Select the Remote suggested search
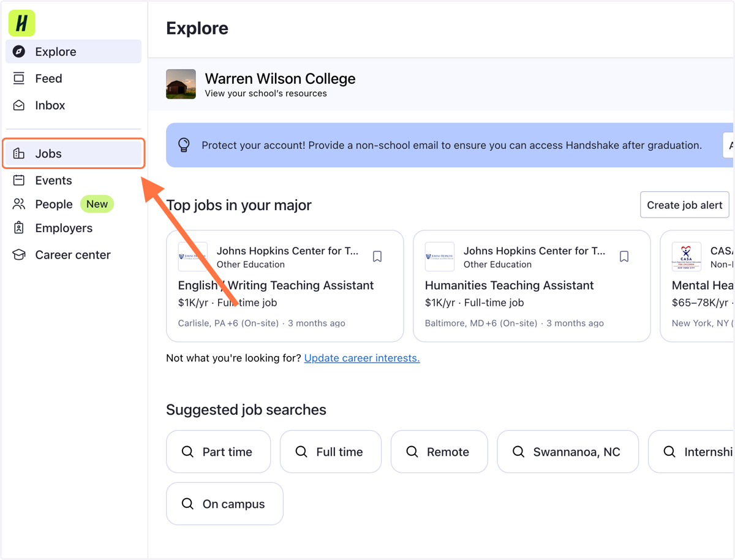The height and width of the screenshot is (560, 735). click(439, 452)
